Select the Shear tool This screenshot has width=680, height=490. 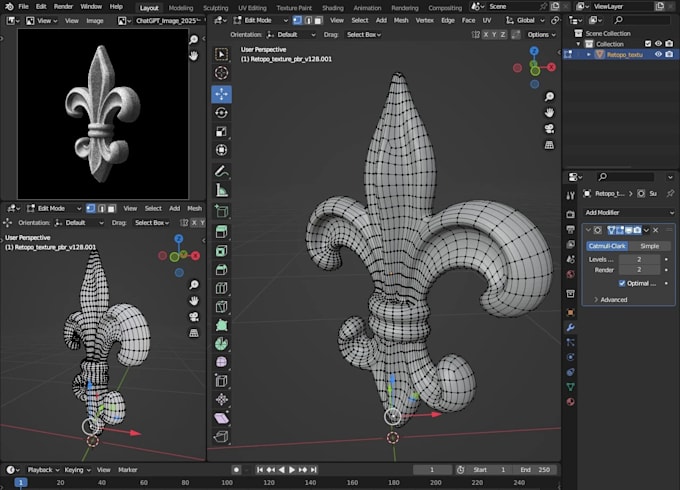[221, 418]
